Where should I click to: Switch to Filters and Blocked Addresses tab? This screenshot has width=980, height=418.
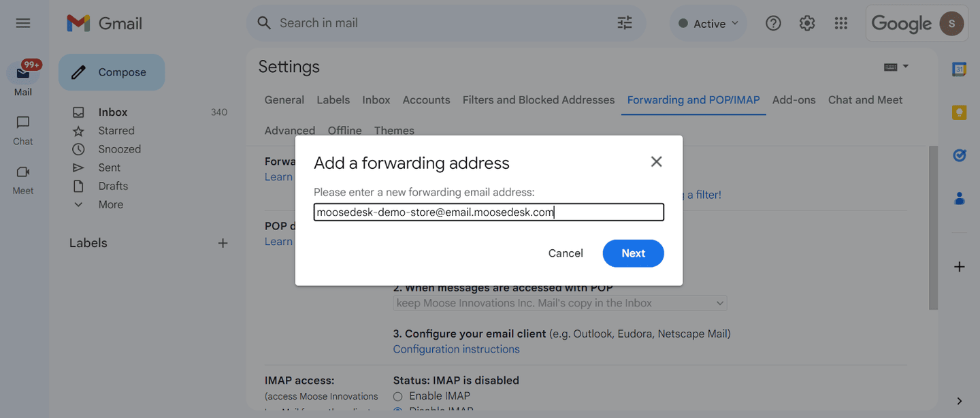(538, 100)
